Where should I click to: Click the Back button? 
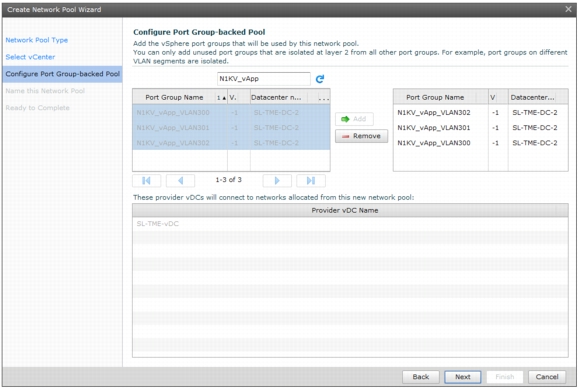421,377
